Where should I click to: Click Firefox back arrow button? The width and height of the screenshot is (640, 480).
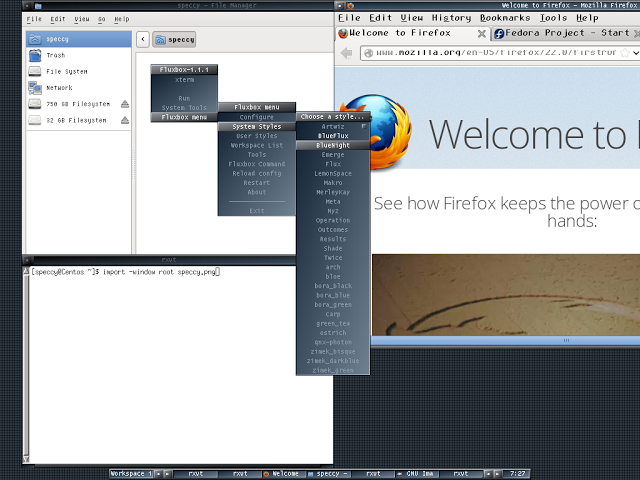(x=347, y=53)
